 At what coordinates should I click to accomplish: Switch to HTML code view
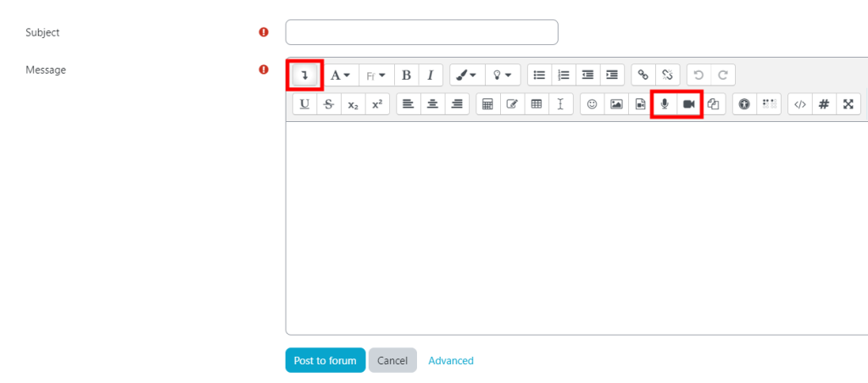800,104
